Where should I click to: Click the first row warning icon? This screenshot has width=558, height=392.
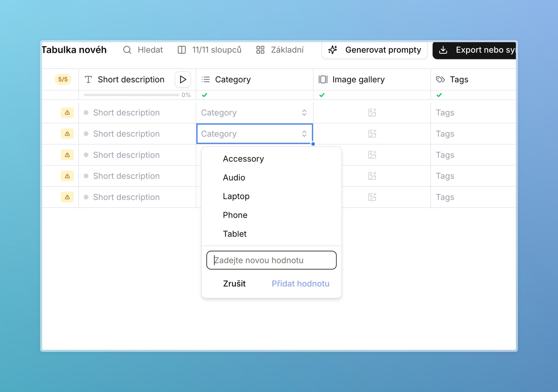click(67, 112)
